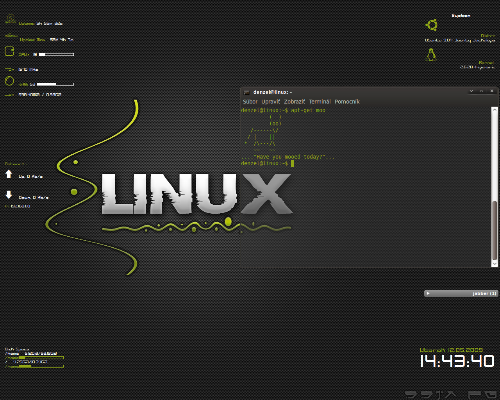
Task: Click the ASCII cow art in the terminal
Action: tap(263, 132)
